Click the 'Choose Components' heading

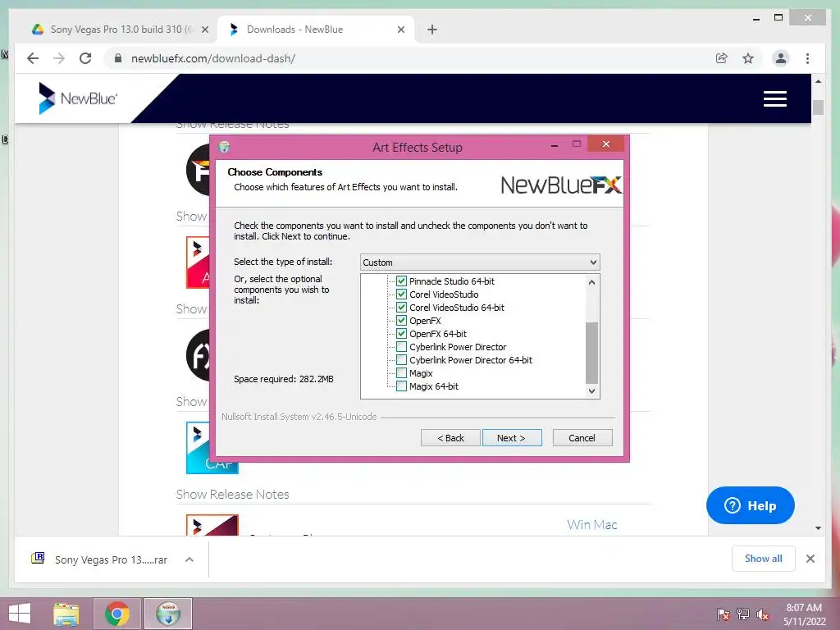(275, 172)
